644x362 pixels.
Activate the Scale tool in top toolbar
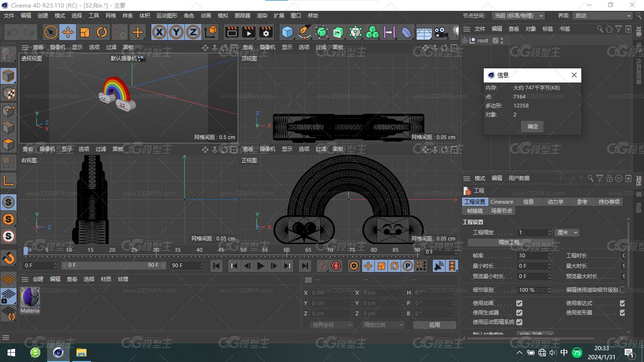[x=85, y=32]
